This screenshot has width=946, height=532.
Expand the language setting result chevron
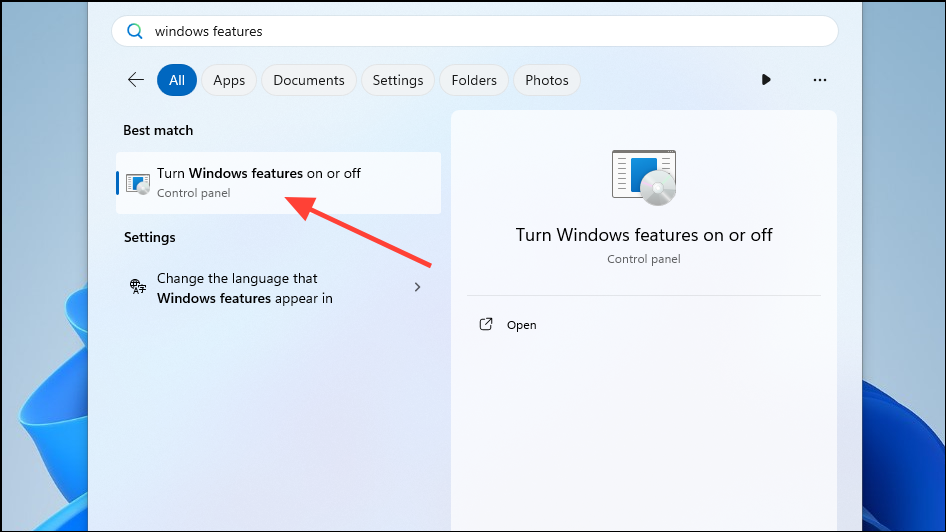(x=417, y=287)
